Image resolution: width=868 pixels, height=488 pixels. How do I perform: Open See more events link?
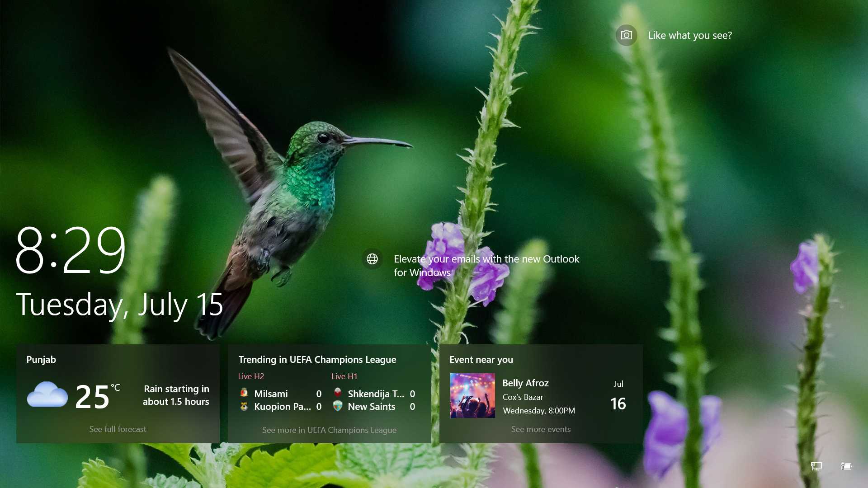(541, 429)
